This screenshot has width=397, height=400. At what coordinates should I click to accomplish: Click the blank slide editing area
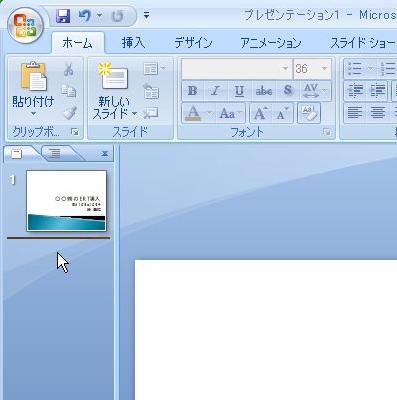point(266,329)
